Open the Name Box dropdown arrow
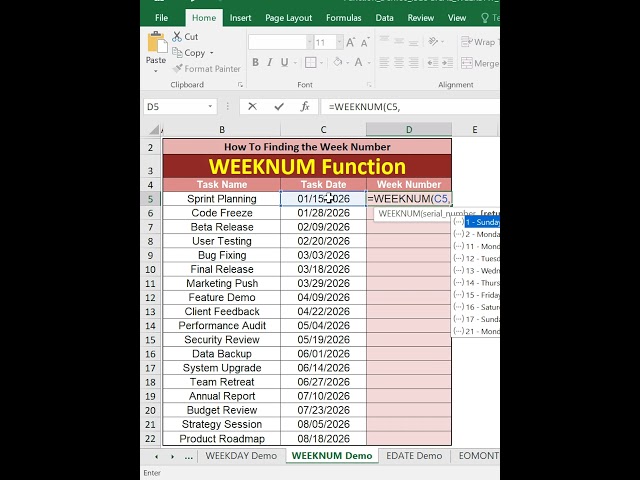640x480 pixels. click(210, 107)
